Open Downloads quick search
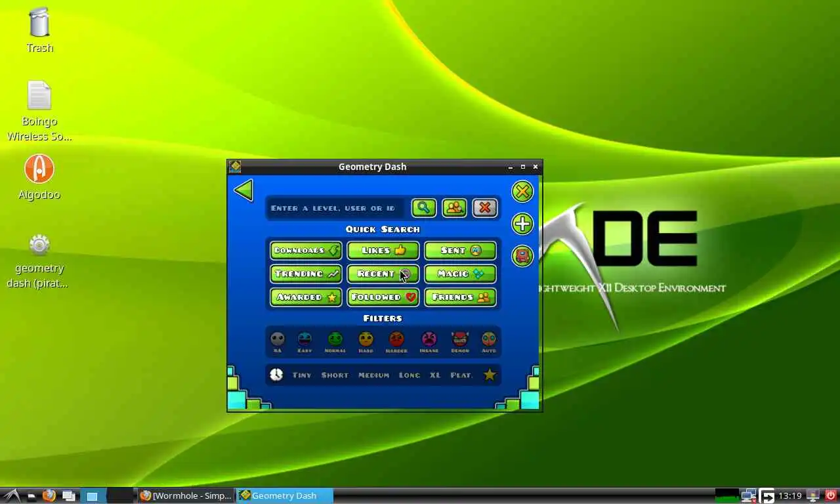 point(306,250)
